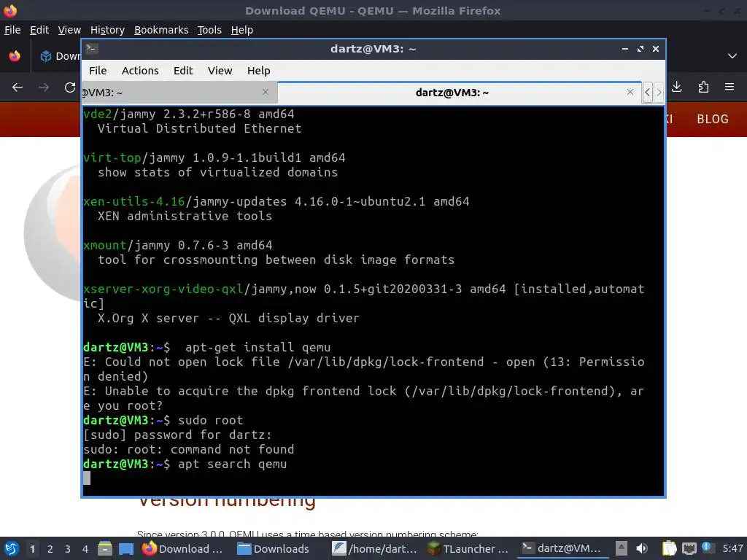Click the green 'xmount' package name

(x=105, y=245)
